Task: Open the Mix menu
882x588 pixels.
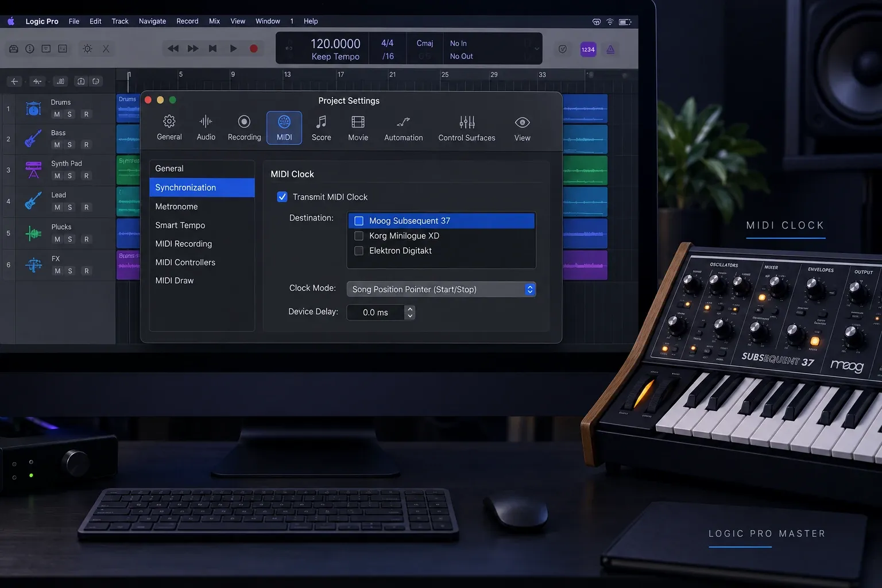Action: click(x=214, y=21)
